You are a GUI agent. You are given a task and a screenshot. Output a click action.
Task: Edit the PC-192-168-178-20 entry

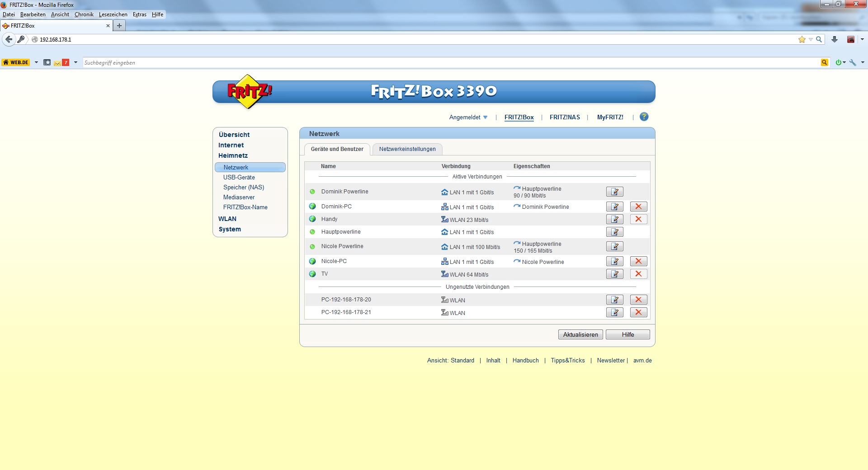(614, 300)
